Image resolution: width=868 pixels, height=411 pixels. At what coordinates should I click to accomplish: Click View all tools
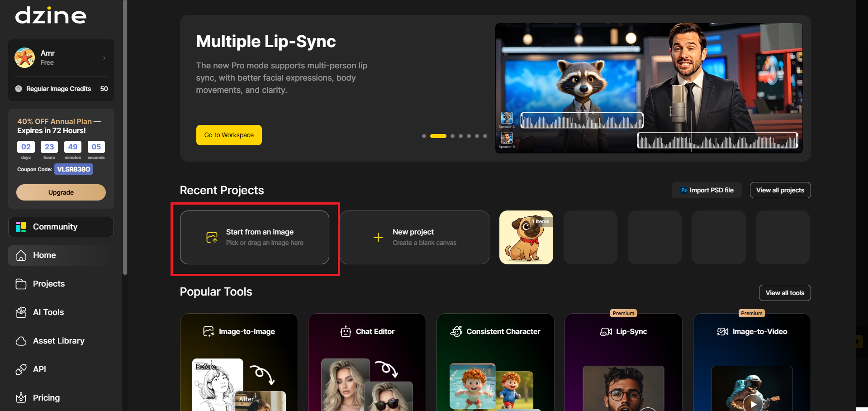click(785, 293)
